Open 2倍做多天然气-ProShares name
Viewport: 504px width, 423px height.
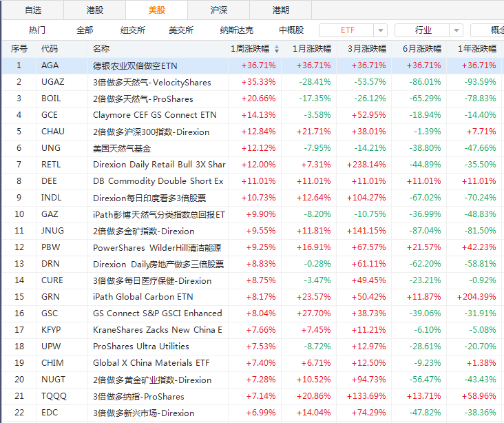click(x=143, y=99)
